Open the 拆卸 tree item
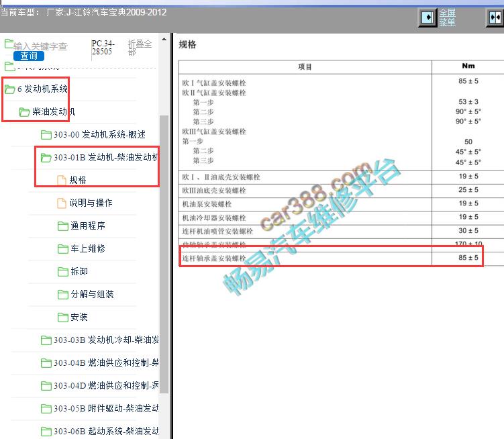 coord(79,271)
